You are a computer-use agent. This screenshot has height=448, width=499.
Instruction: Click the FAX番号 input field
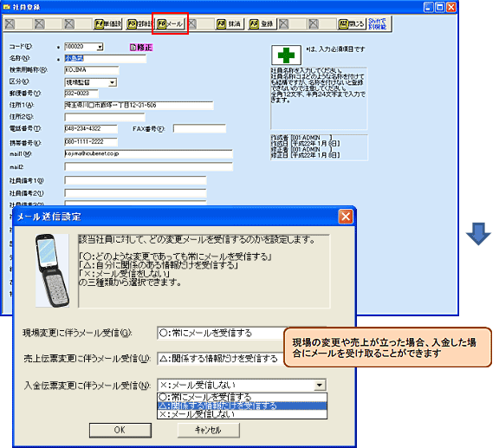199,128
